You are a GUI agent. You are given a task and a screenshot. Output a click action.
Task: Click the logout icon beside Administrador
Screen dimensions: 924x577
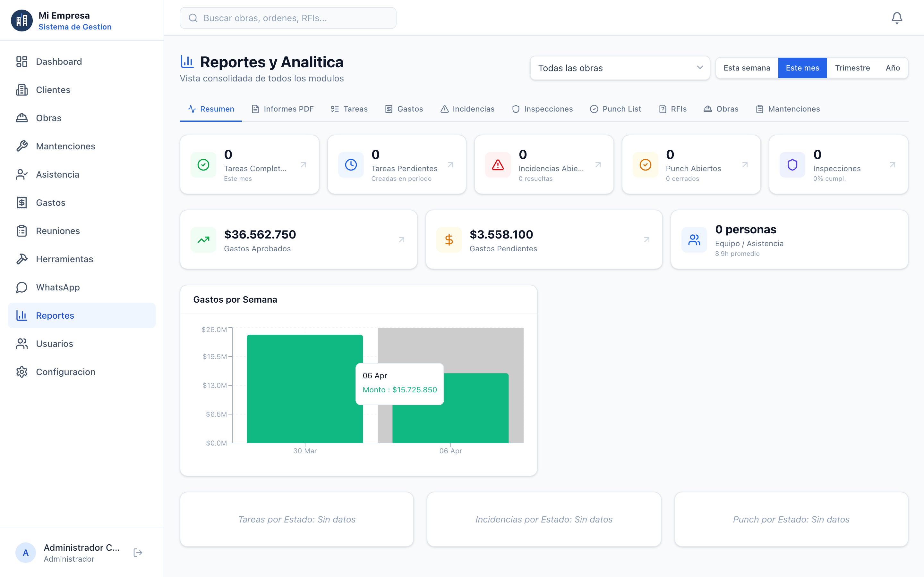tap(138, 553)
